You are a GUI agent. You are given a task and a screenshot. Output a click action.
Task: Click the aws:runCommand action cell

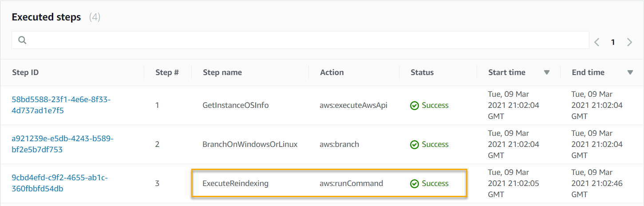[x=351, y=183]
